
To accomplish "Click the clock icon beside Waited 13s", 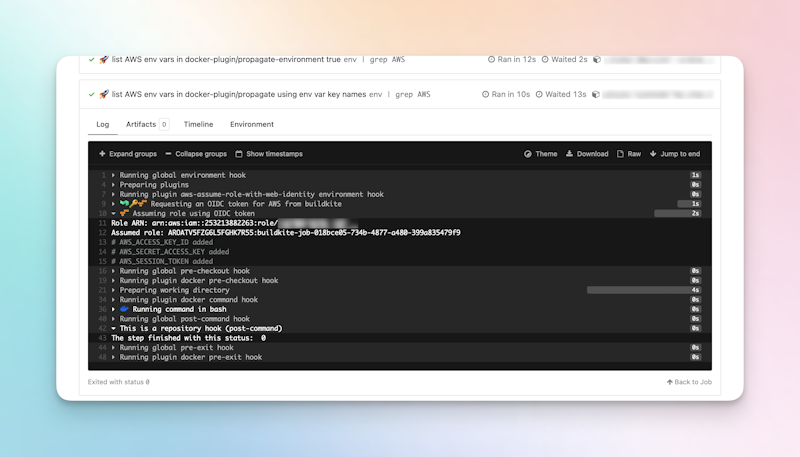I will pos(539,94).
